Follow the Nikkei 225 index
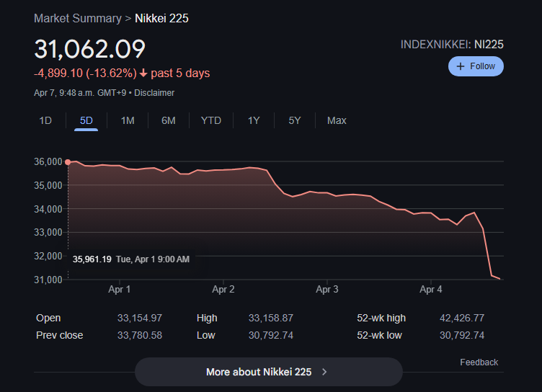The image size is (542, 392). point(476,66)
